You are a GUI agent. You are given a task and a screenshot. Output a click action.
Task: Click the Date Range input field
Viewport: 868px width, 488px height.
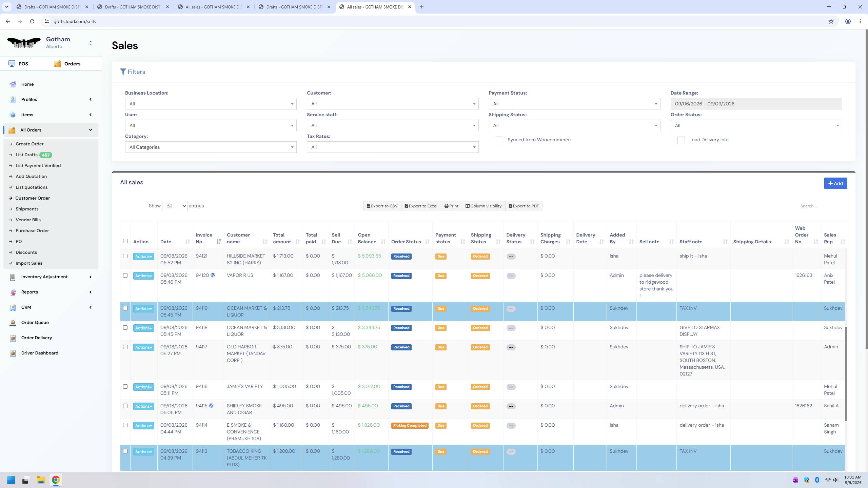[756, 104]
